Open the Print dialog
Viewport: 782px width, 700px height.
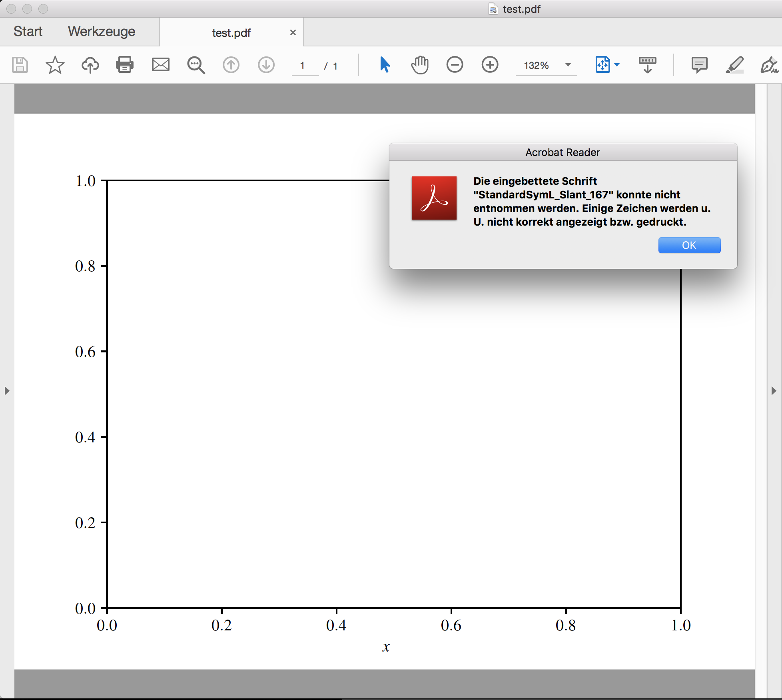(125, 65)
